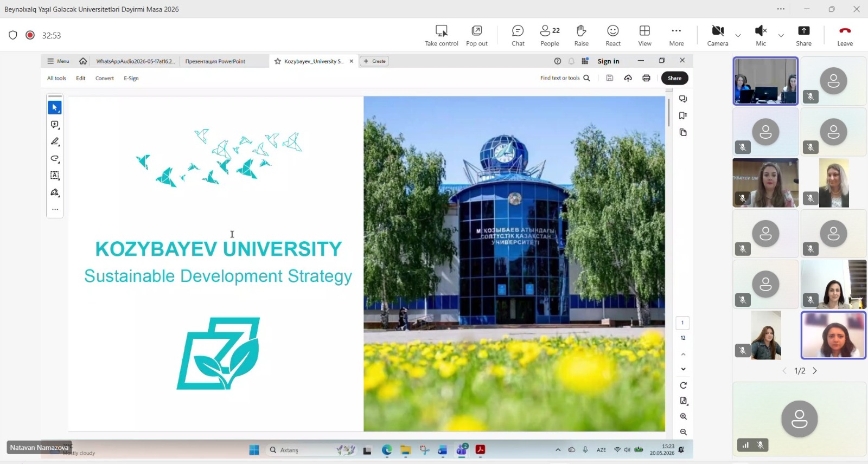Go to next page with down chevron
The height and width of the screenshot is (464, 868).
click(683, 369)
